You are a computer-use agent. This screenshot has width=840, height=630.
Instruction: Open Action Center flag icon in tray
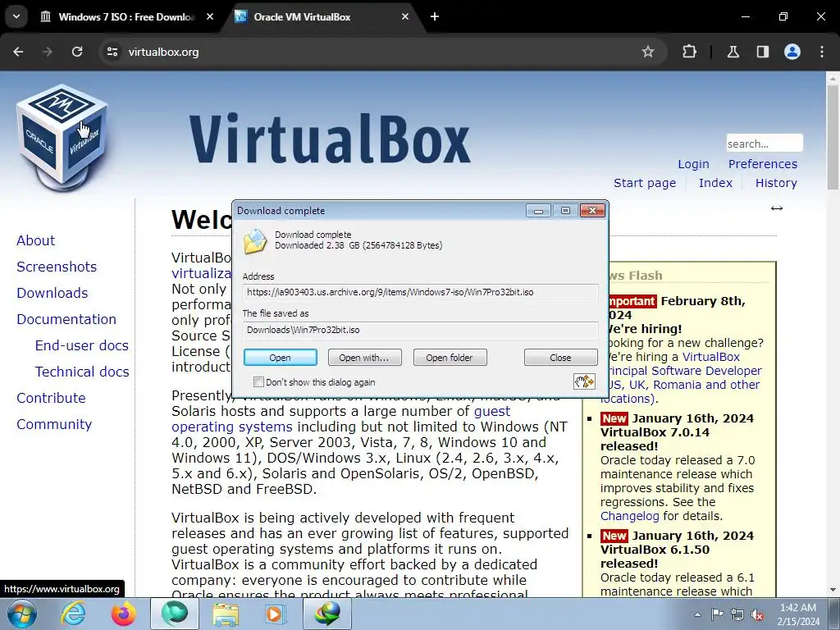[x=717, y=614]
